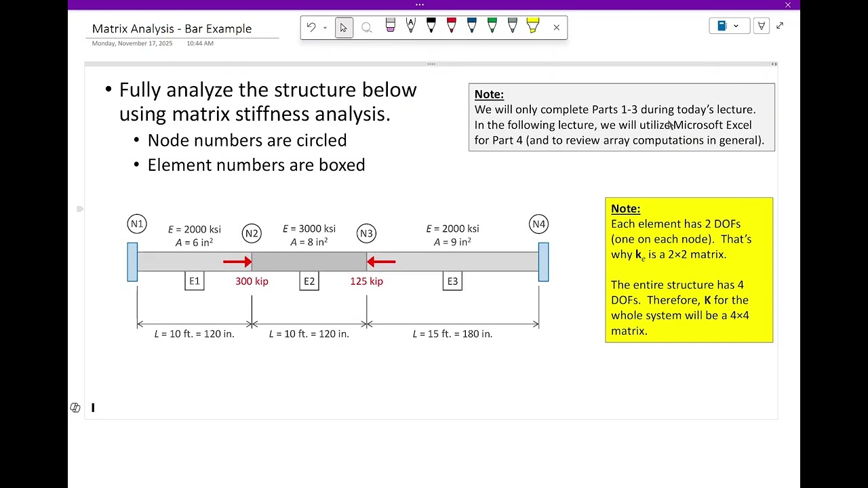868x488 pixels.
Task: Click the red arrow pointing left at N3
Action: (381, 262)
